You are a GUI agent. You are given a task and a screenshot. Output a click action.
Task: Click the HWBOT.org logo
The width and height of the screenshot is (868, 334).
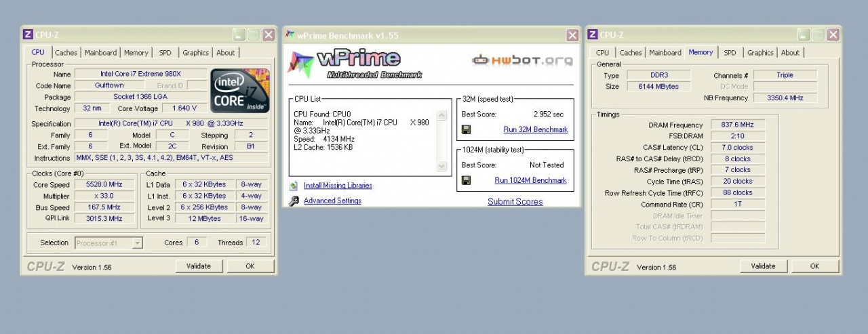[x=522, y=60]
